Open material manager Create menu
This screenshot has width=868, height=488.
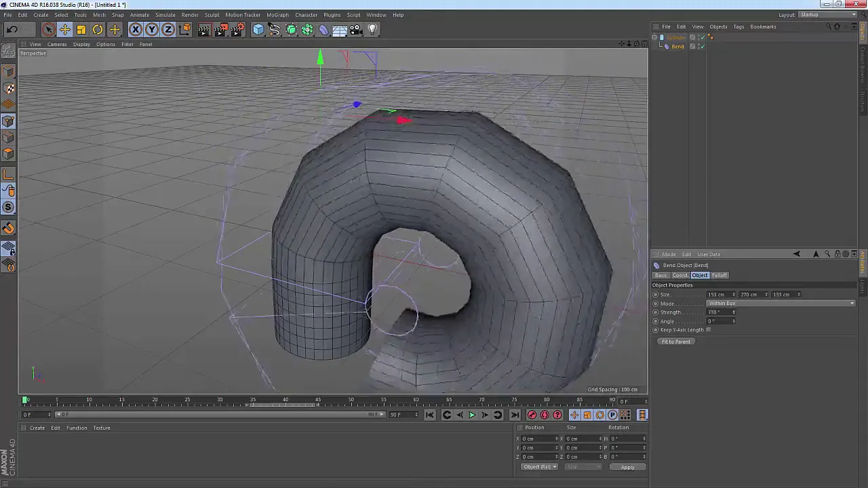(37, 428)
